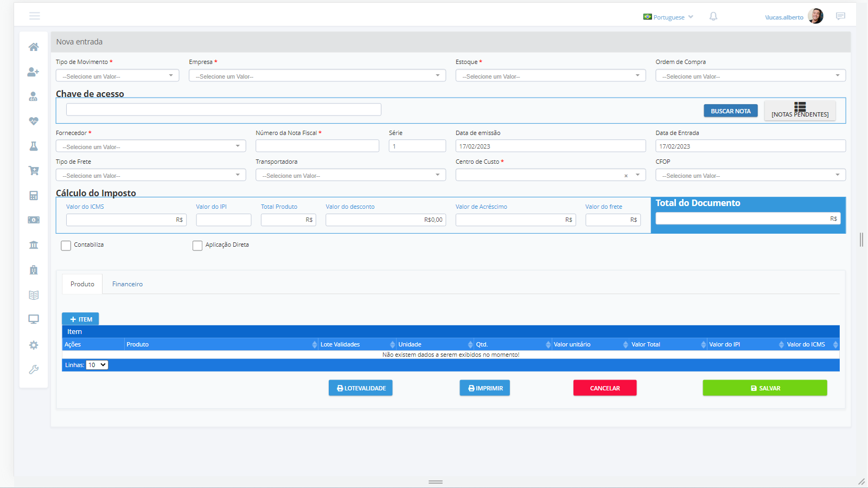Select the Produto tab
Viewport: 868px width, 488px height.
point(82,284)
